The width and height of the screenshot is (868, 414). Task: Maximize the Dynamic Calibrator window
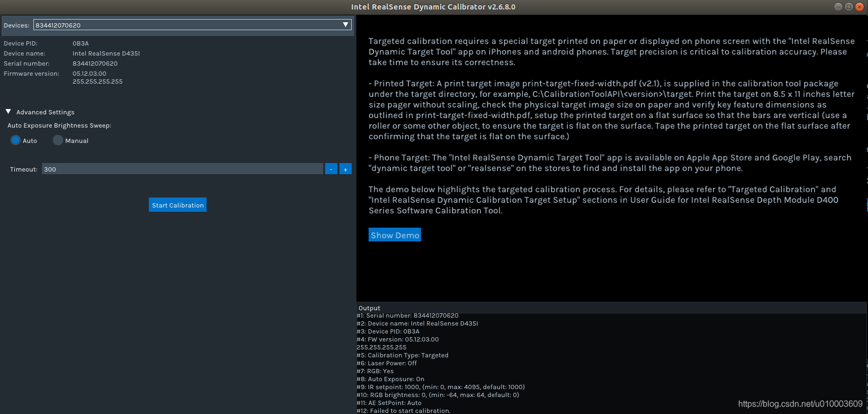[849, 6]
